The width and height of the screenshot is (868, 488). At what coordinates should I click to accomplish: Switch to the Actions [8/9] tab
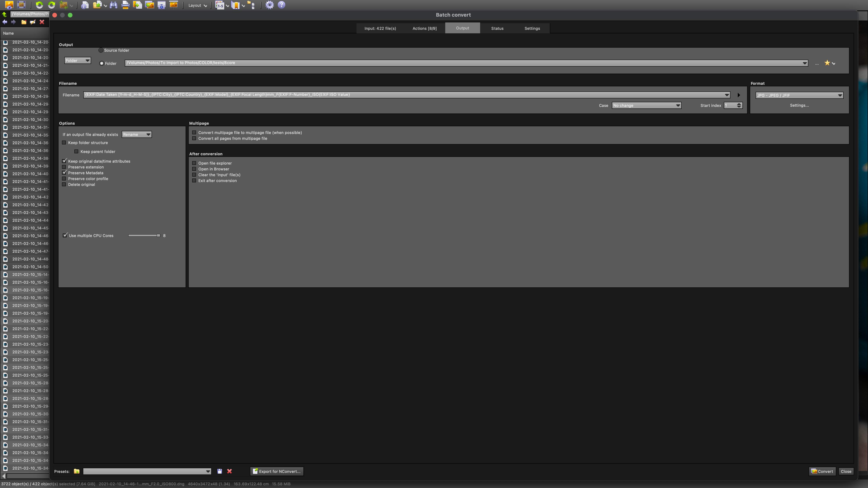click(x=424, y=28)
